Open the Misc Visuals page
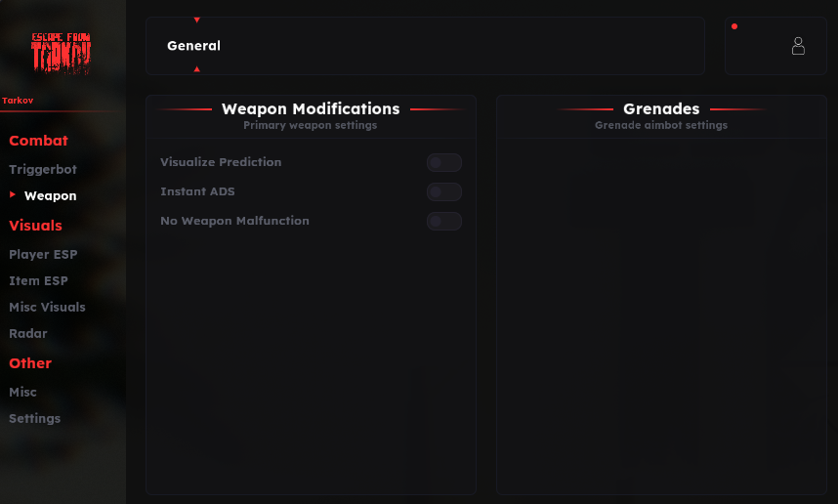The height and width of the screenshot is (504, 838). point(47,308)
